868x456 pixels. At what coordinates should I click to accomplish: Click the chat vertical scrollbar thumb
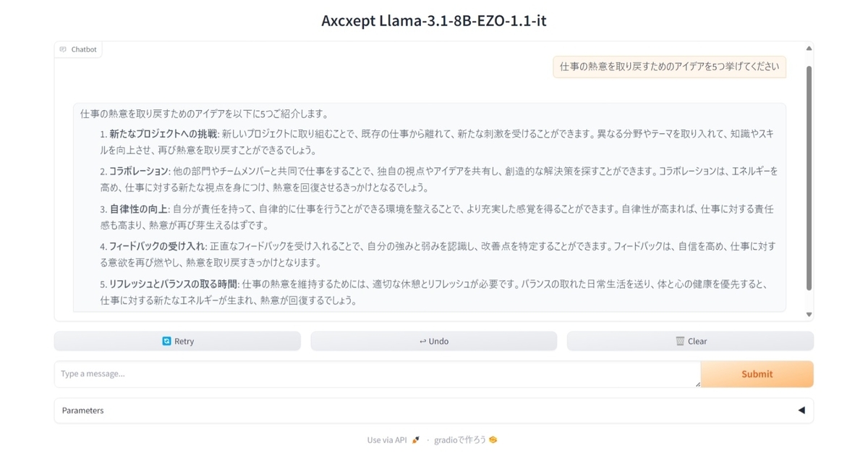point(809,178)
